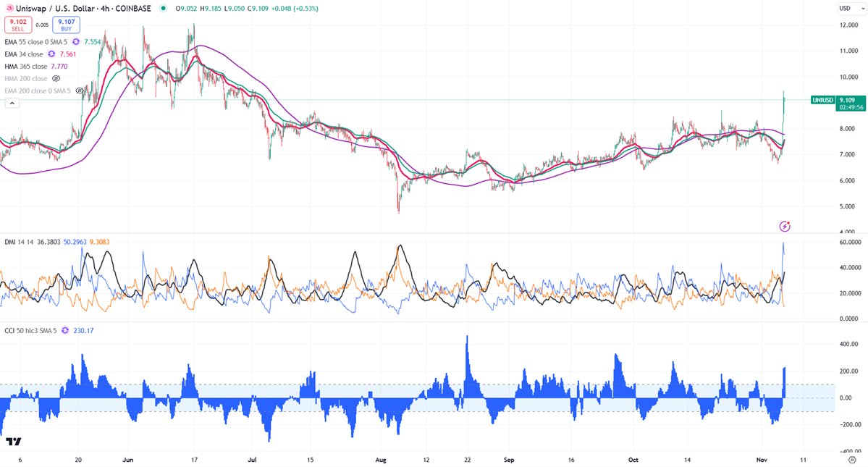
Task: Click the 11.000 price scale label
Action: [x=848, y=51]
